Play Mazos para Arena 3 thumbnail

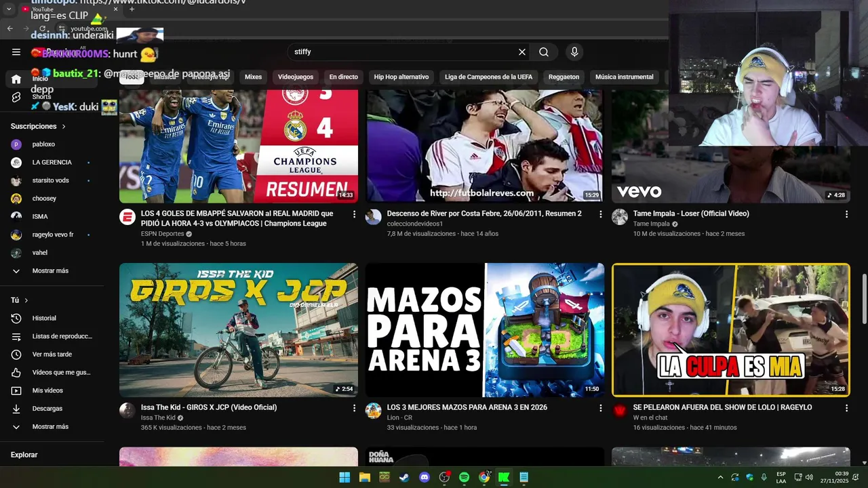(x=485, y=330)
